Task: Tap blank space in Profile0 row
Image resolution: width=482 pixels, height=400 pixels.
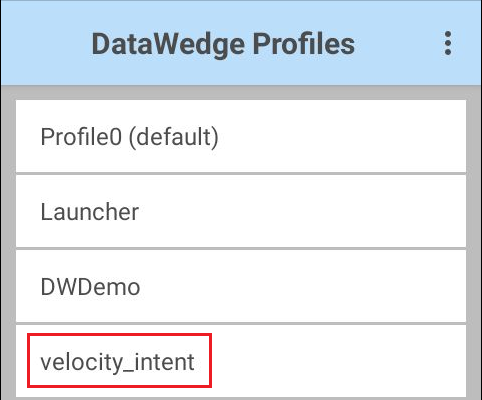Action: coord(342,136)
